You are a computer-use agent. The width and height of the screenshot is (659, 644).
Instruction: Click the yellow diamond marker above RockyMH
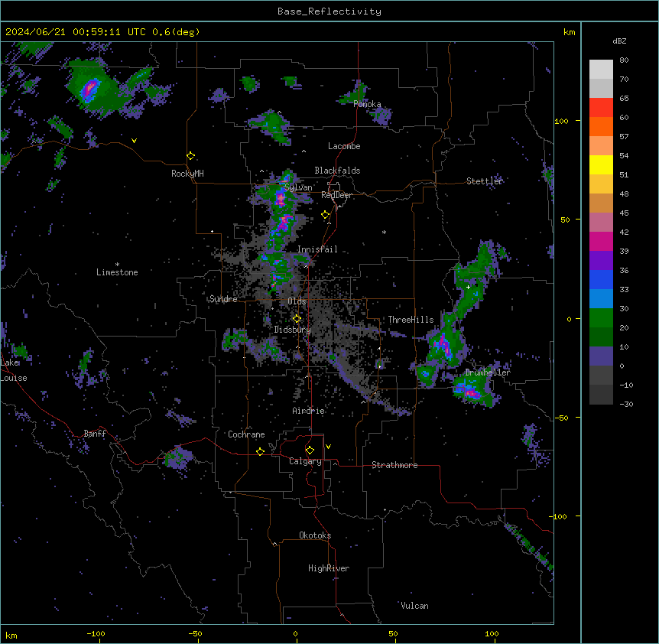(191, 156)
